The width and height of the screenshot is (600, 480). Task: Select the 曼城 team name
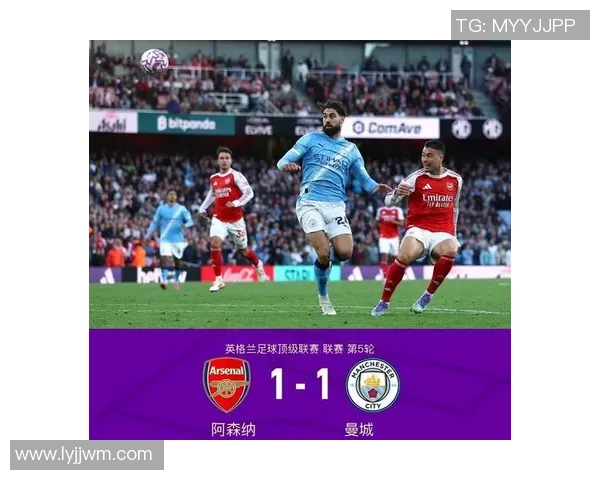pos(359,429)
